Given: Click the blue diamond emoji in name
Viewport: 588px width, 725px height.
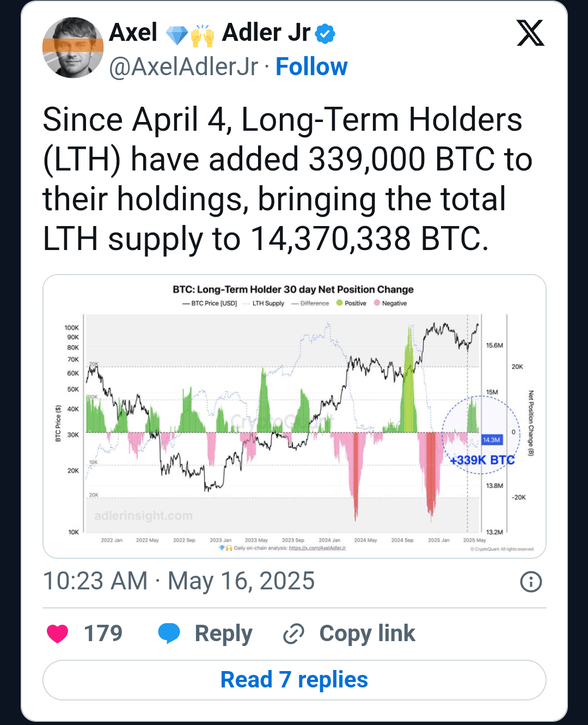Looking at the screenshot, I should click(x=176, y=35).
